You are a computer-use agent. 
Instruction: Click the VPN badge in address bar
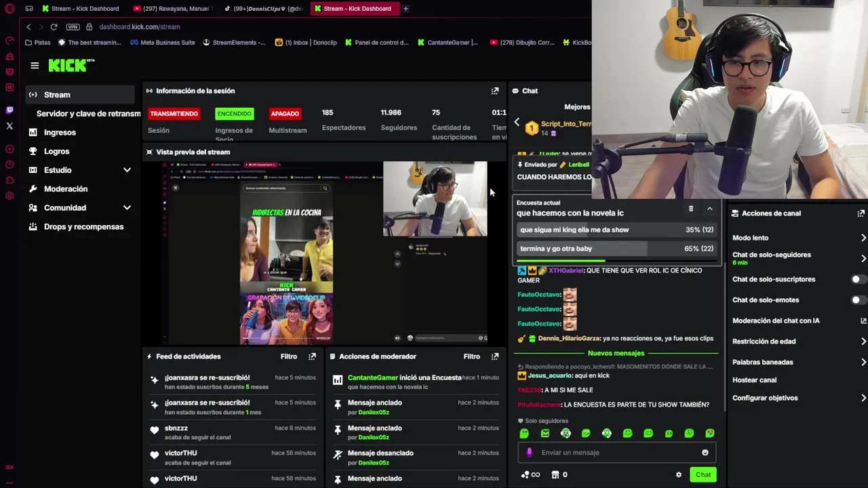click(73, 27)
